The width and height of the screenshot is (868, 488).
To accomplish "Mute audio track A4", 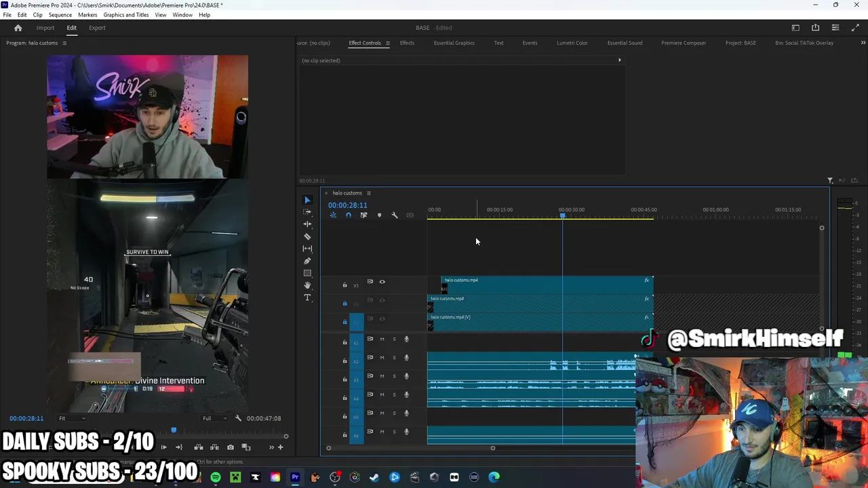I will click(x=382, y=394).
